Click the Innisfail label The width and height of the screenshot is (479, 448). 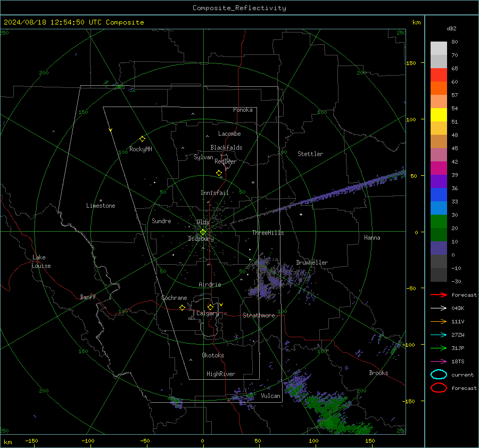[214, 193]
